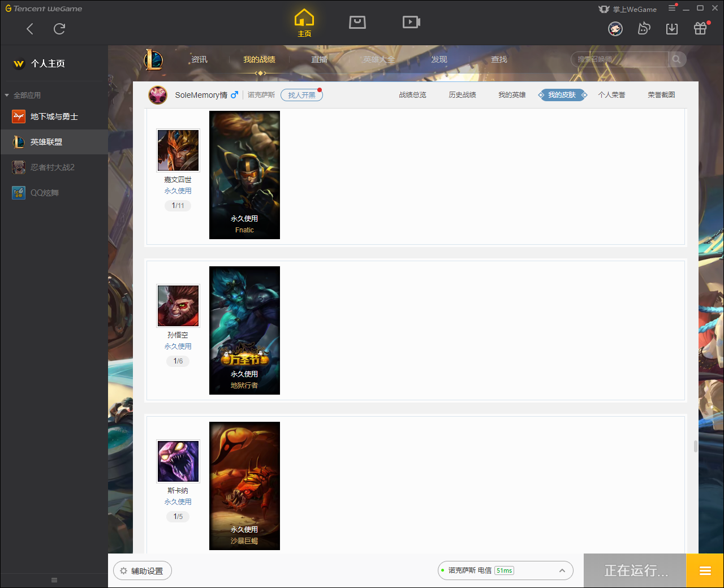The height and width of the screenshot is (588, 724).
Task: Open the video player icon in top bar
Action: point(411,22)
